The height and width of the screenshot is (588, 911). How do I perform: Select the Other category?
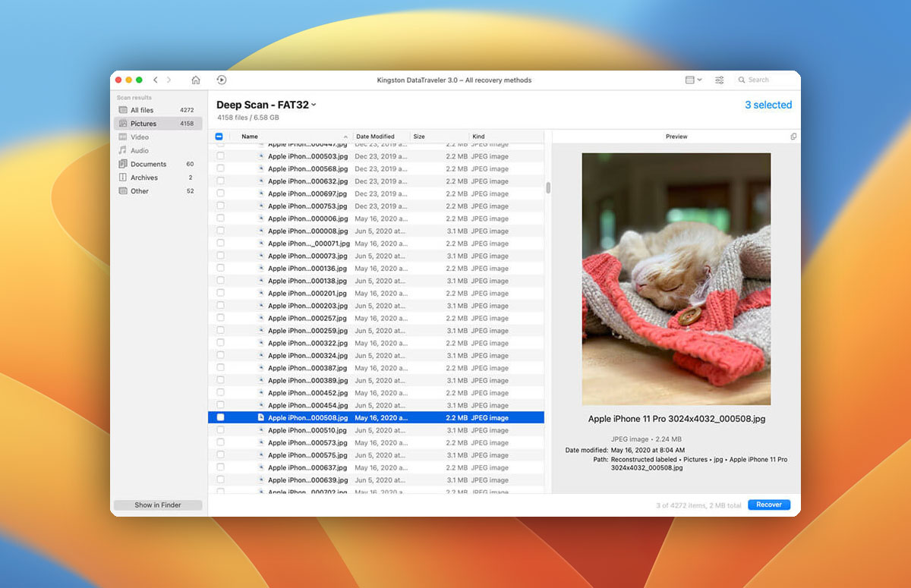click(158, 191)
